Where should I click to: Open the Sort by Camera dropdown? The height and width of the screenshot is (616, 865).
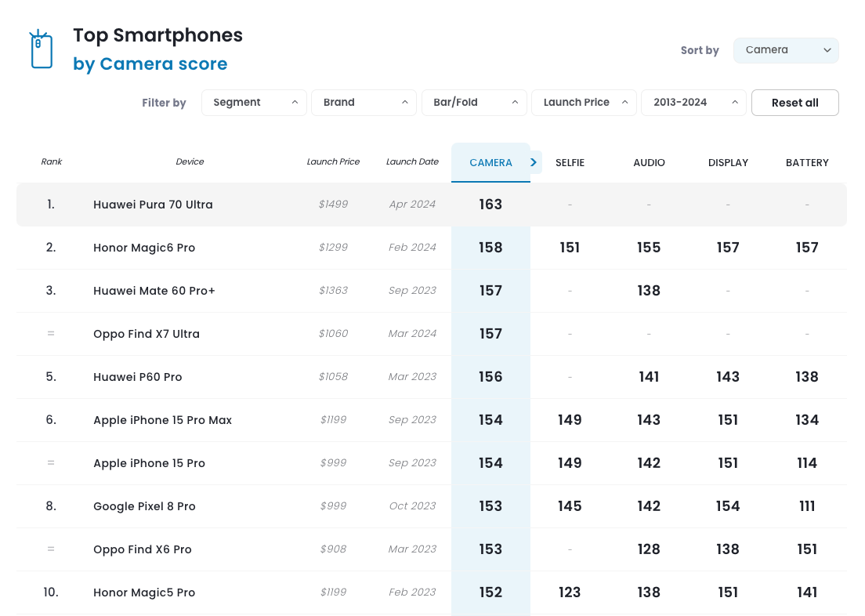[786, 50]
